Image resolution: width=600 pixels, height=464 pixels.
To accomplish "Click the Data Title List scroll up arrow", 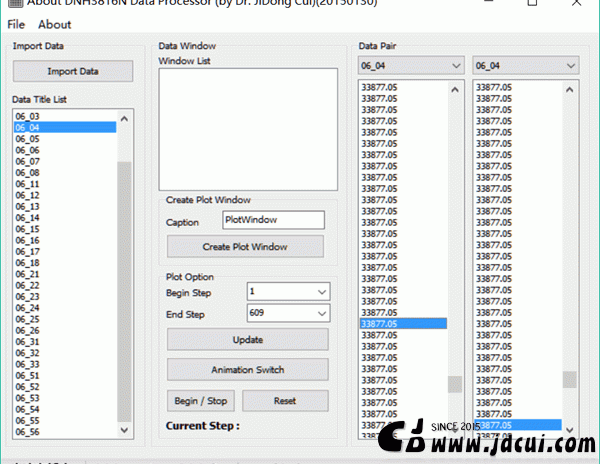I will click(x=124, y=118).
